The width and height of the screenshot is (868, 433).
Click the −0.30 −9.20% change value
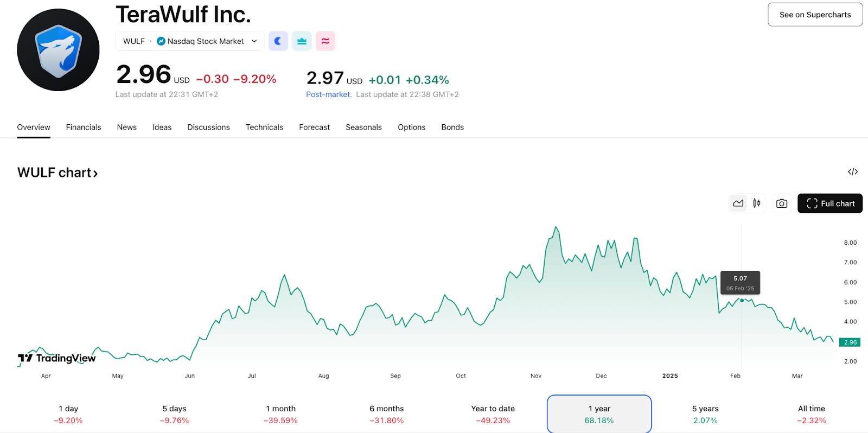coord(236,79)
